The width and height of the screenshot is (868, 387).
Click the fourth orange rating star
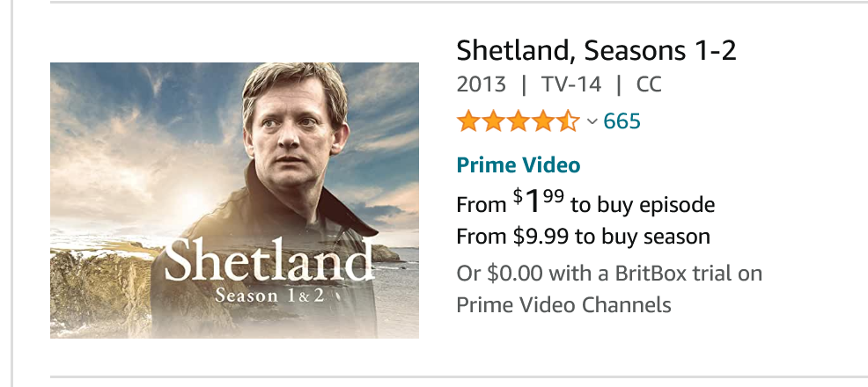[x=543, y=121]
